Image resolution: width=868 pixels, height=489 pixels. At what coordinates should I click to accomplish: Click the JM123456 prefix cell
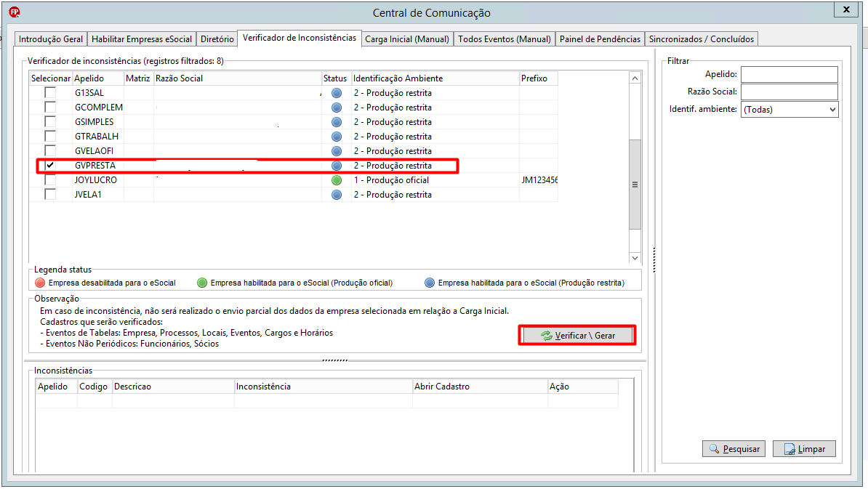coord(539,180)
